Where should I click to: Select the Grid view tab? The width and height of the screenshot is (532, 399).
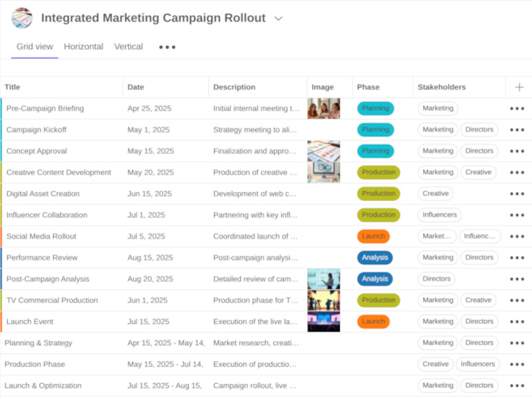click(x=35, y=47)
